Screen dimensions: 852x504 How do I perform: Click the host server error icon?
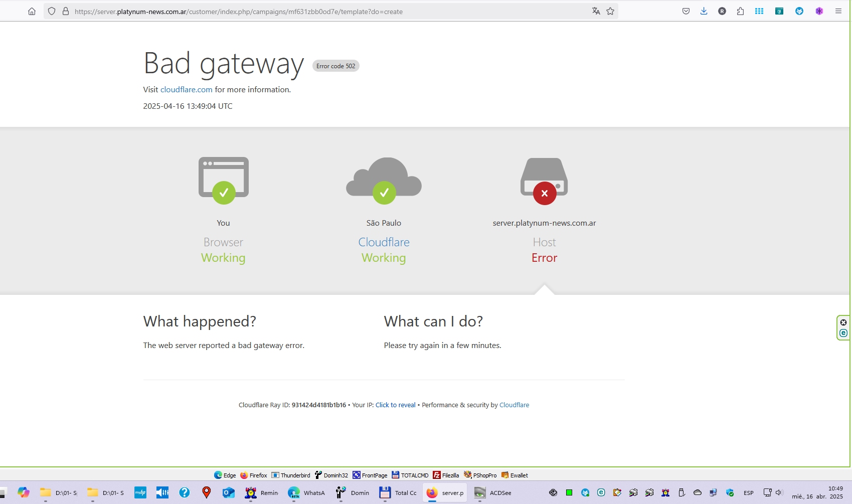pyautogui.click(x=544, y=181)
